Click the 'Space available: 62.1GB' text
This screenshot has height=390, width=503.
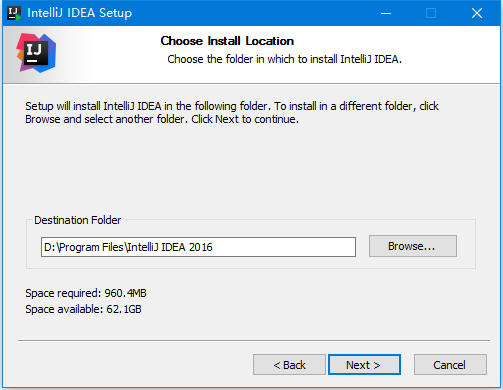tap(83, 309)
